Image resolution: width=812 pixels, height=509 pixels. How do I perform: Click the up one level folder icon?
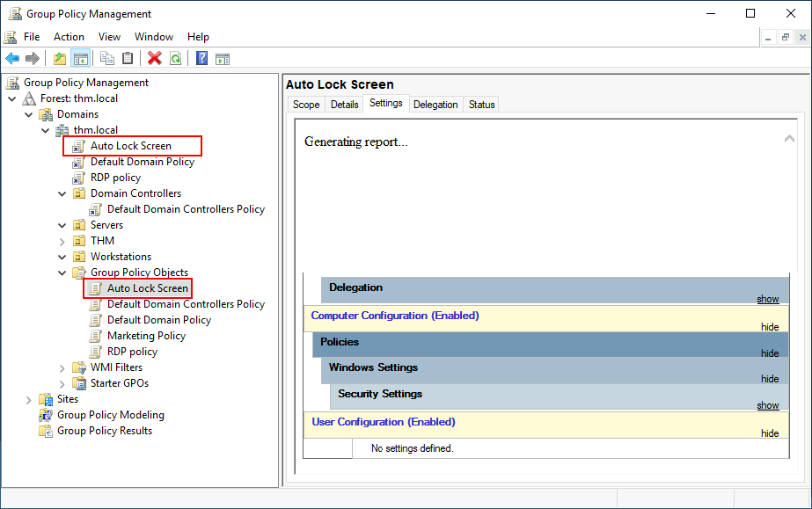pyautogui.click(x=59, y=58)
